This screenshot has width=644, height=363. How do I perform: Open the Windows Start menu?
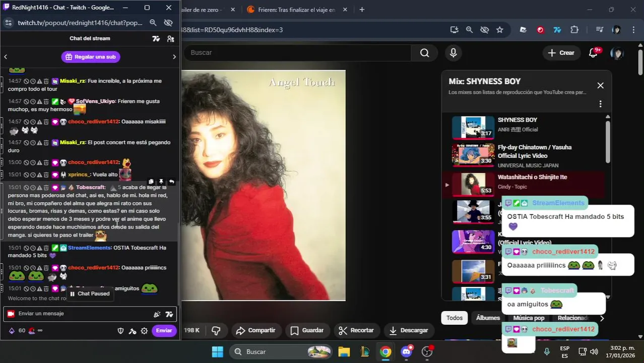[217, 351]
